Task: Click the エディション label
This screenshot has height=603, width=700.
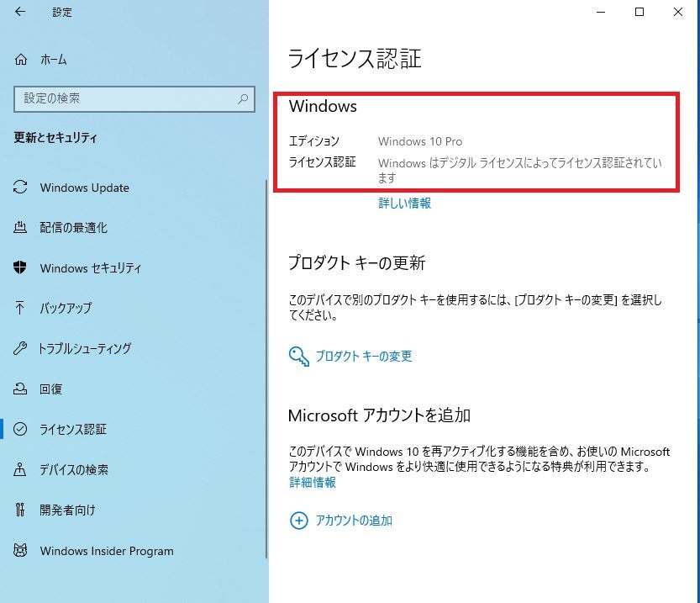Action: 314,141
